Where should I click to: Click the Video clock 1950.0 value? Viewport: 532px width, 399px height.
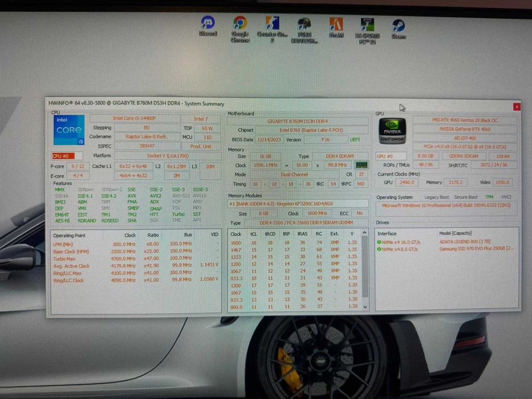click(x=502, y=182)
